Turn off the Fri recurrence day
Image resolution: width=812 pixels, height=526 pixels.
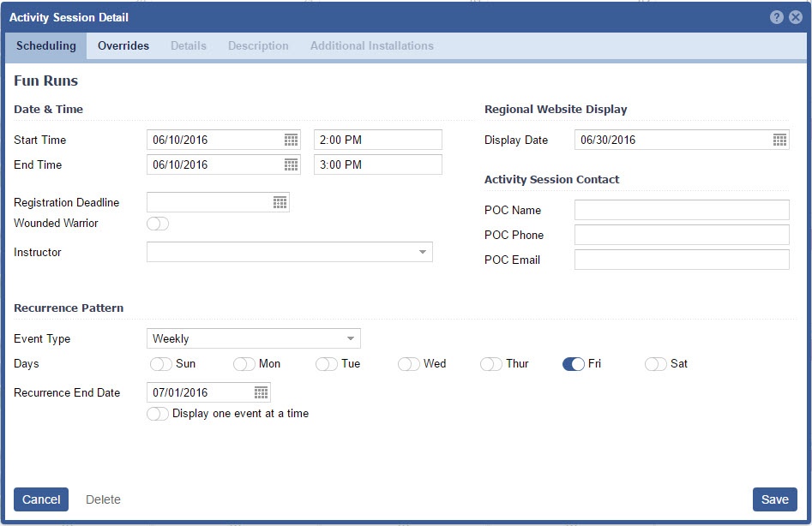574,364
